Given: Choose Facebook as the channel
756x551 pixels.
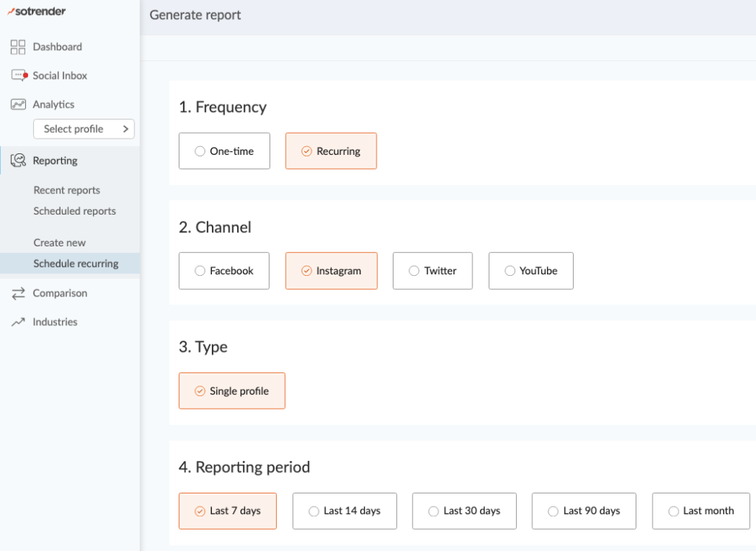Looking at the screenshot, I should click(224, 271).
